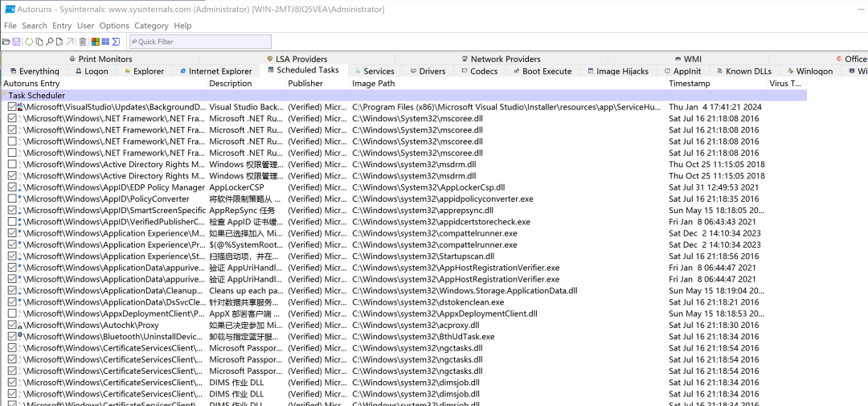Open the Help menu
Image resolution: width=868 pixels, height=406 pixels.
click(182, 26)
